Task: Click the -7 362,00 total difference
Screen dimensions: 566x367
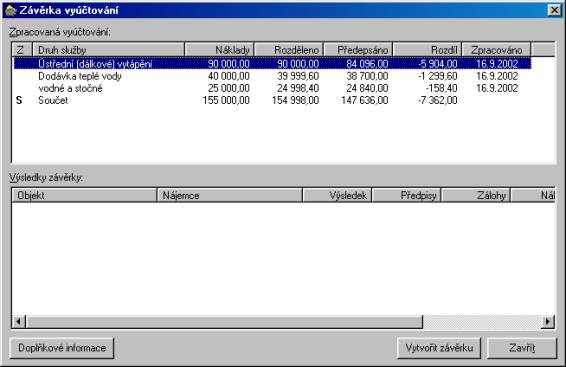Action: pyautogui.click(x=438, y=100)
